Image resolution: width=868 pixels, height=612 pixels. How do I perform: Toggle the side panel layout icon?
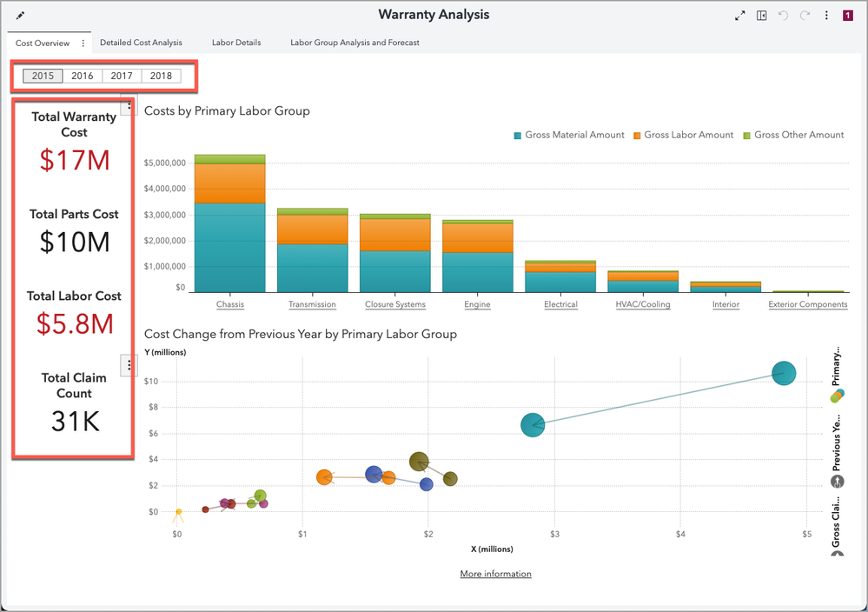point(761,16)
